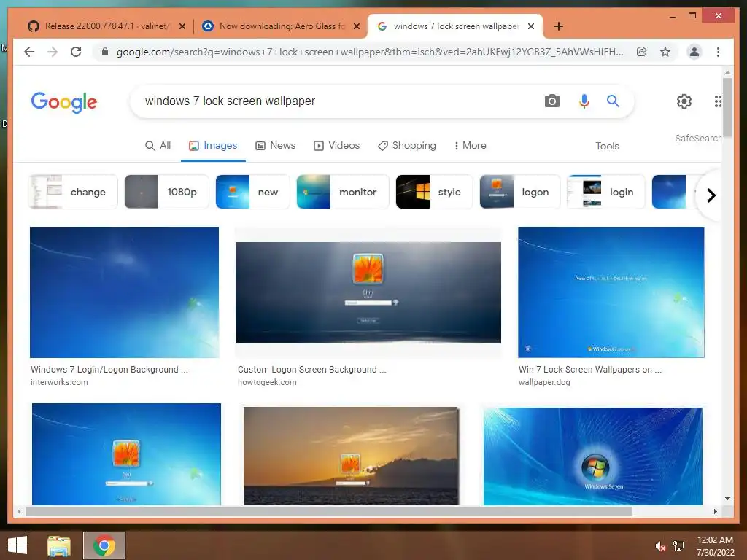747x560 pixels.
Task: Open the howtogeek Custom Logon Screen image
Action: click(x=368, y=292)
